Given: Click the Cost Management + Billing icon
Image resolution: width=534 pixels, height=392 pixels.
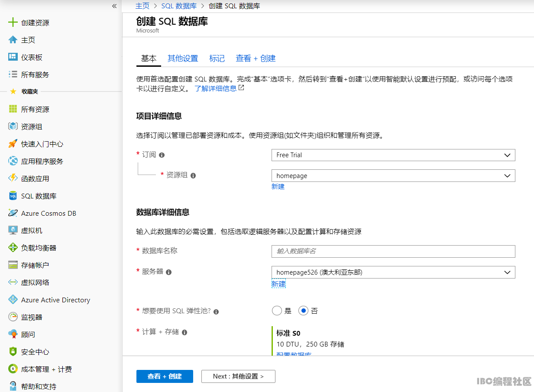Looking at the screenshot, I should pyautogui.click(x=13, y=369).
